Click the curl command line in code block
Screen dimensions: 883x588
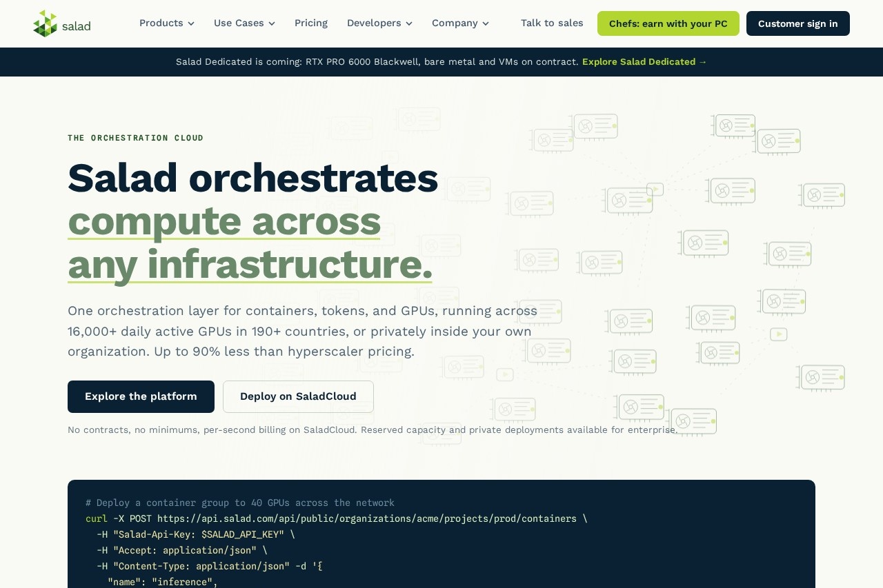[337, 518]
